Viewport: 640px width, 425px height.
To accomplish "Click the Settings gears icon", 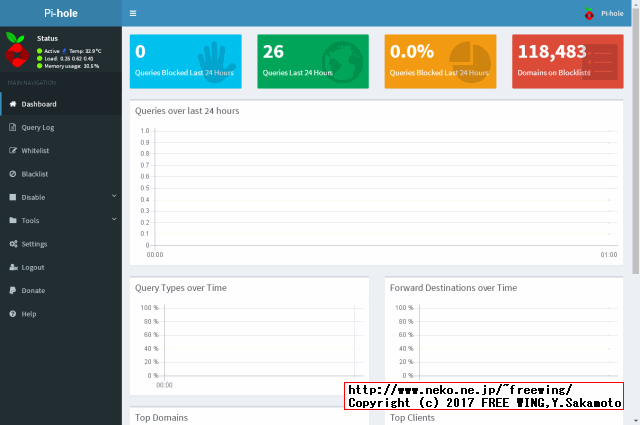I will [x=12, y=244].
